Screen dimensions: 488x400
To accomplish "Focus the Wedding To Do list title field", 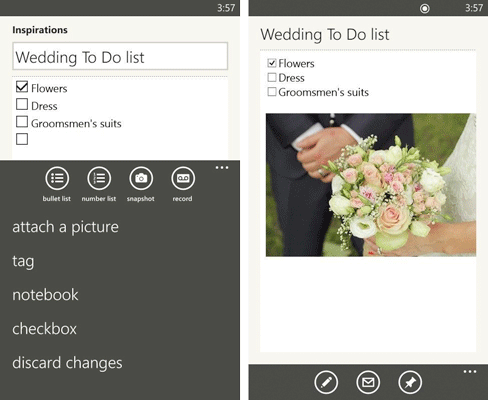I will coord(120,56).
